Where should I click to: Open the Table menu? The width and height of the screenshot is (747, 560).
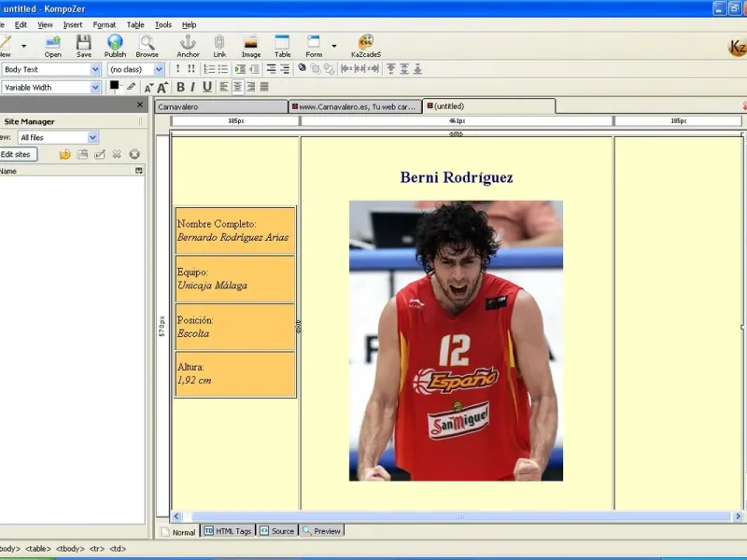click(135, 25)
